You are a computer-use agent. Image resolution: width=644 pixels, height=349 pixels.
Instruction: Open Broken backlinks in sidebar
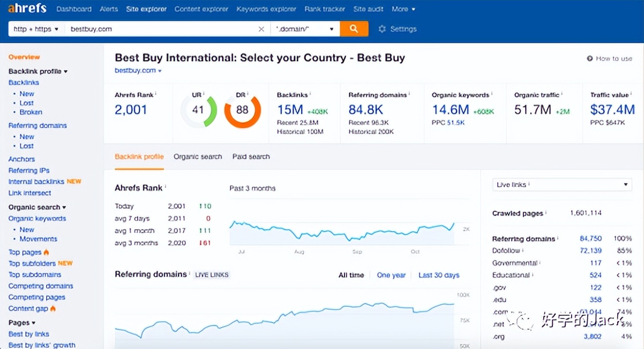click(x=31, y=112)
